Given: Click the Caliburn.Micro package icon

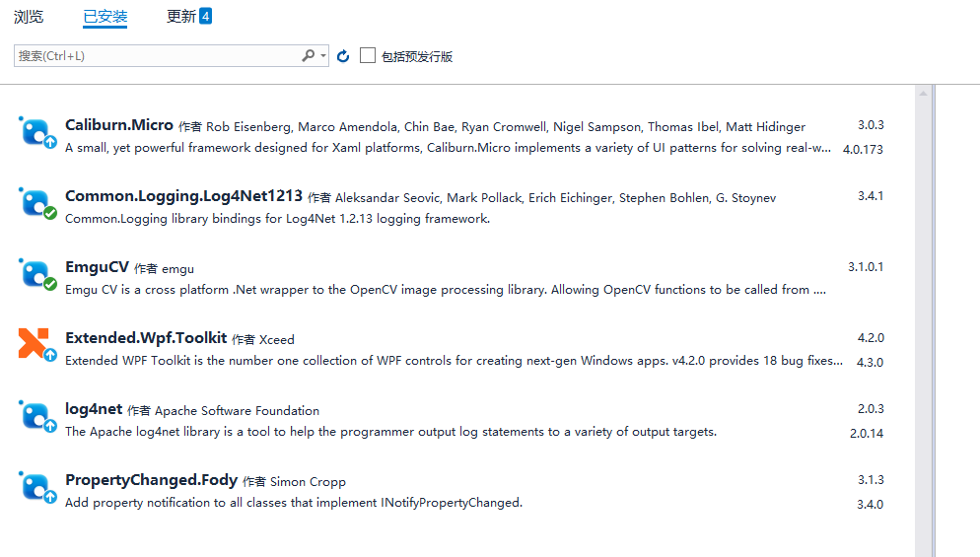Looking at the screenshot, I should 37,132.
